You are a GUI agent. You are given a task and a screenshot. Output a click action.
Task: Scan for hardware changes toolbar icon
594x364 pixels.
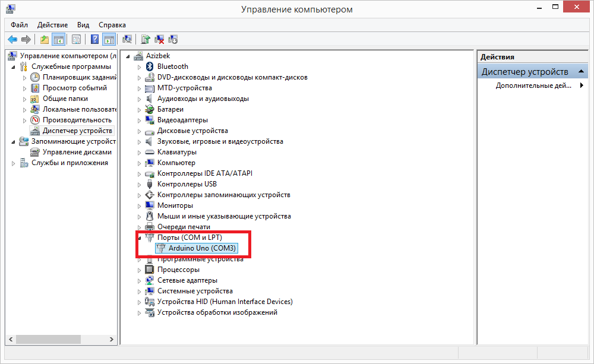pos(127,39)
